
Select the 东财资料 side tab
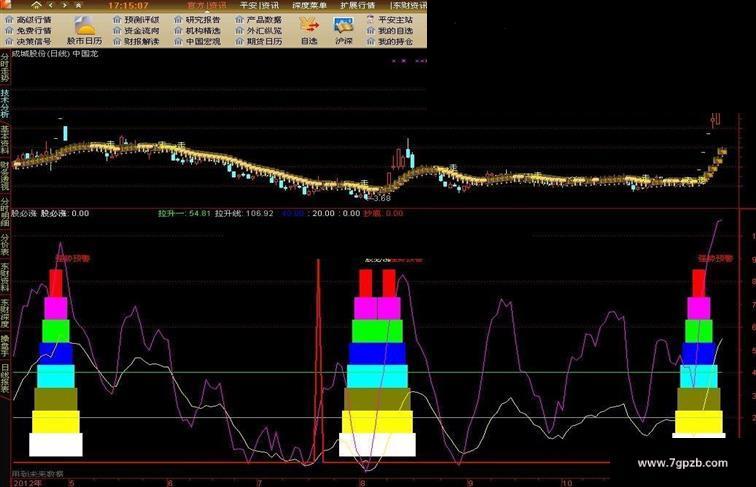tap(4, 278)
